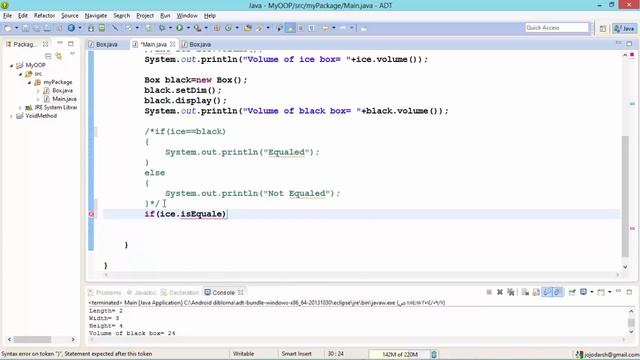Click the Back navigation arrow icon
The width and height of the screenshot is (640, 360).
pyautogui.click(x=325, y=28)
